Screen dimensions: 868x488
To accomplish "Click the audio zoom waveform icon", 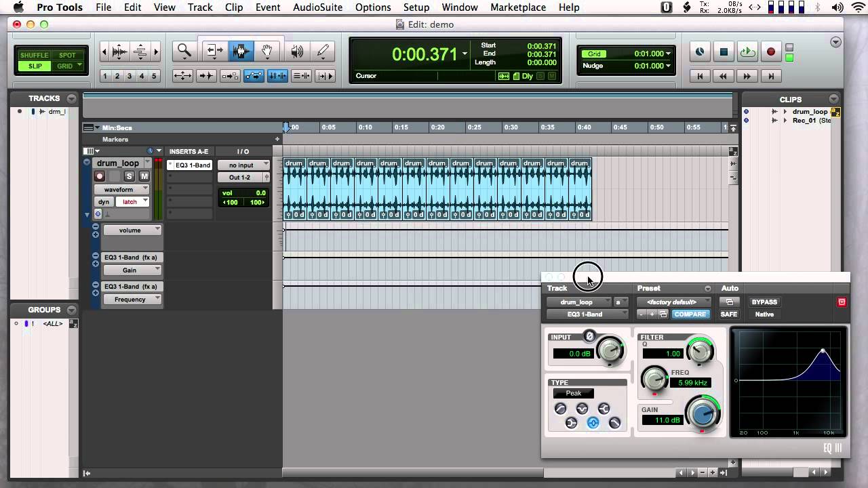I will 119,52.
